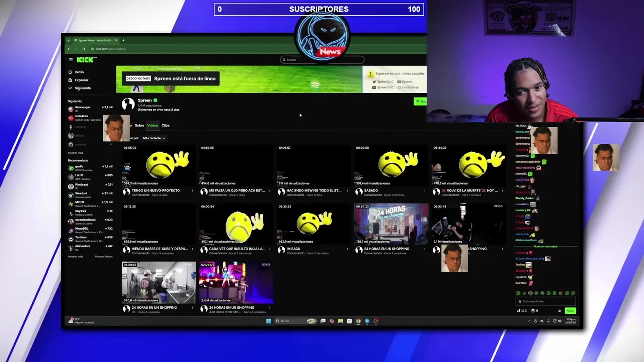Open options for CADA VEZ QUE INSULTO
Image resolution: width=644 pixels, height=362 pixels.
point(270,249)
